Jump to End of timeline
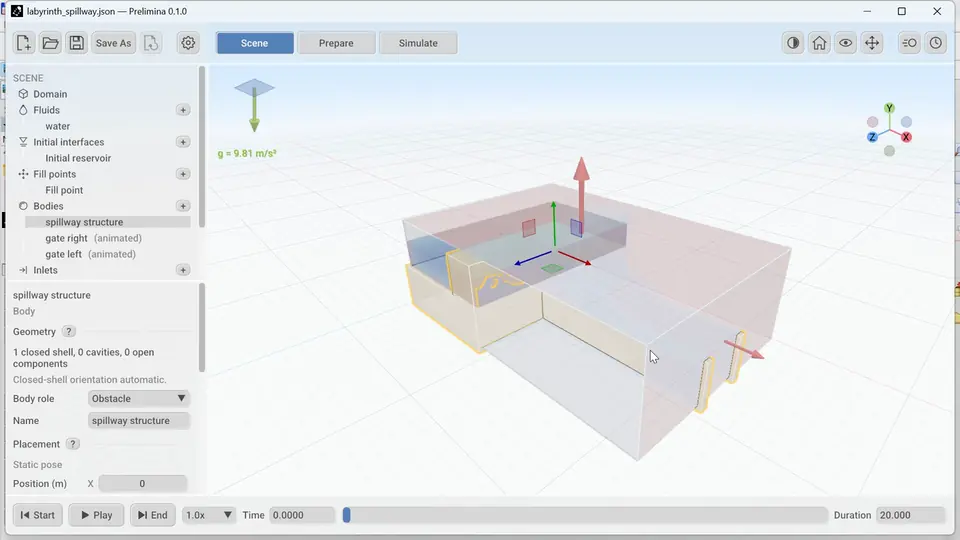960x540 pixels. click(x=152, y=515)
